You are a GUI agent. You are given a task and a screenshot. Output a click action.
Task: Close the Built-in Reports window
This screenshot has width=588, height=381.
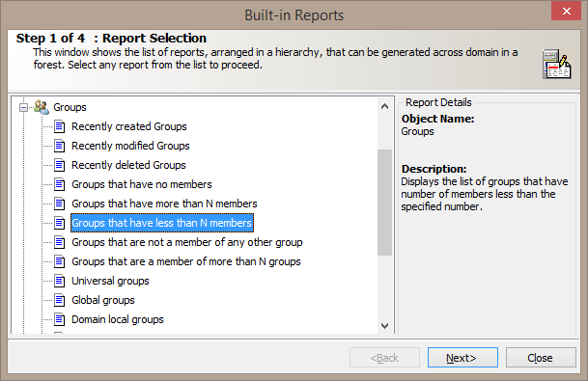[566, 11]
